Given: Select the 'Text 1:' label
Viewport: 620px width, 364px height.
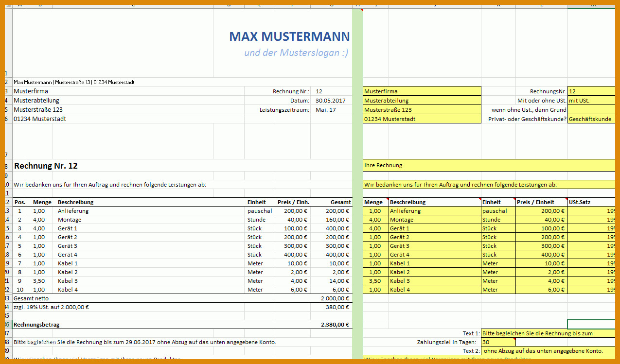Looking at the screenshot, I should (x=471, y=333).
